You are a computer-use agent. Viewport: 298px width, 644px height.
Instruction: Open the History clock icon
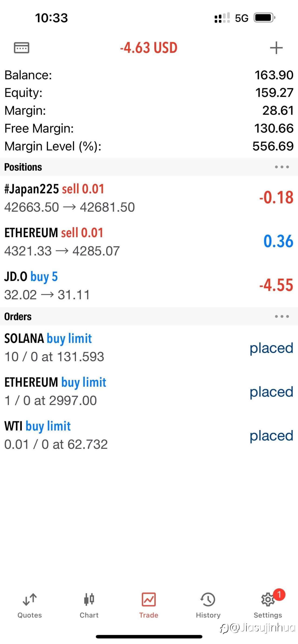click(x=208, y=599)
